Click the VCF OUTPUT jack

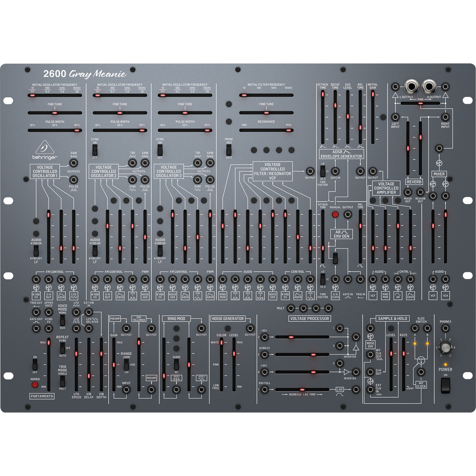pos(310,171)
